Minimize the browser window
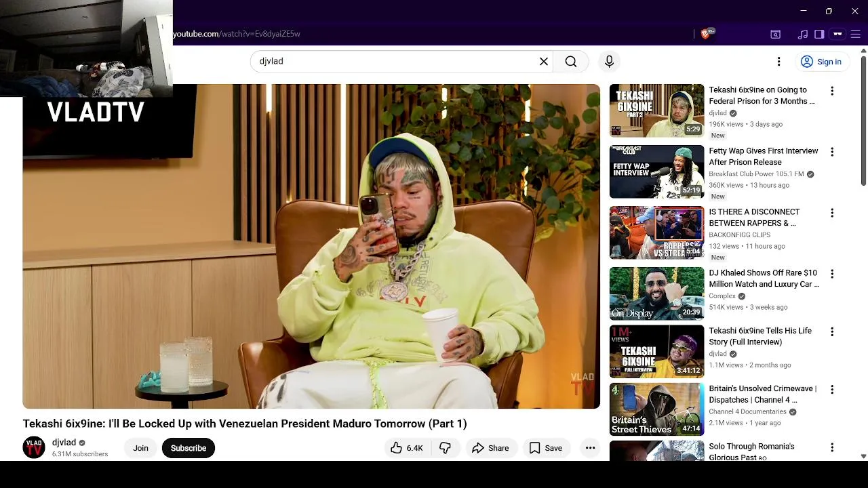Screen dimensions: 868x488 click(x=804, y=11)
